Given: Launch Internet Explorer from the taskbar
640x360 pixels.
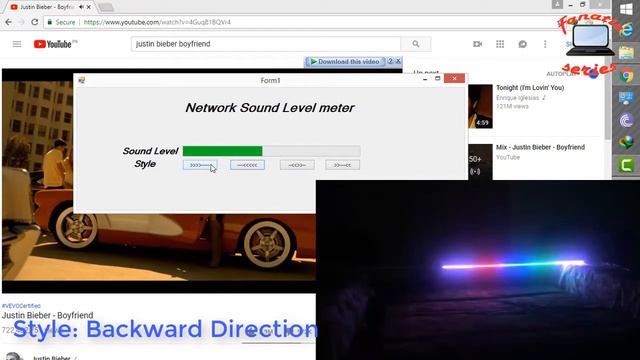Looking at the screenshot, I should pyautogui.click(x=627, y=30).
